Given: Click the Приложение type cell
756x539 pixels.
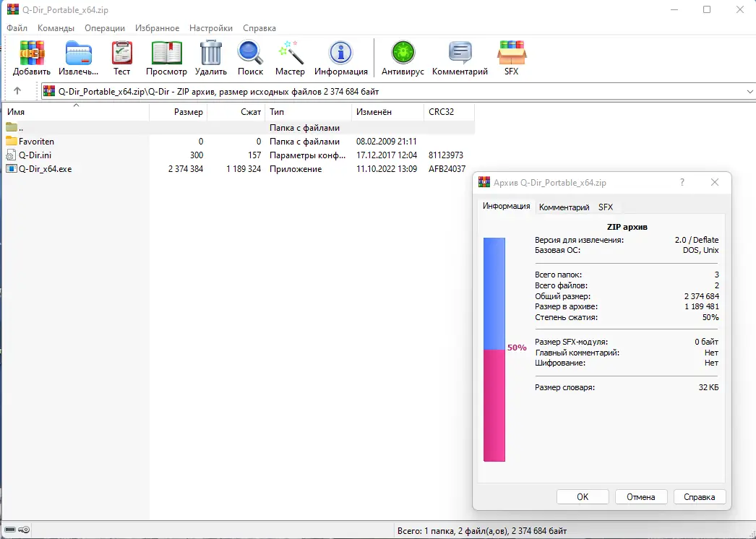Looking at the screenshot, I should point(296,169).
